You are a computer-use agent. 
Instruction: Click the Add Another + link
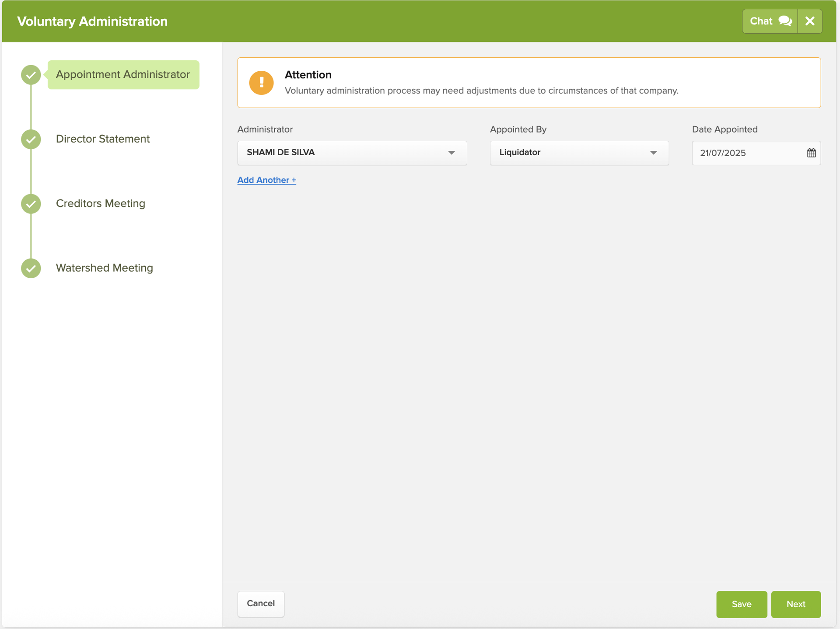pos(267,180)
